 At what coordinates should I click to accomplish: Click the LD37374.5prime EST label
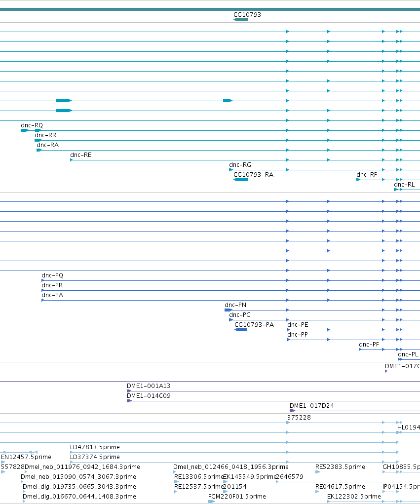point(95,457)
